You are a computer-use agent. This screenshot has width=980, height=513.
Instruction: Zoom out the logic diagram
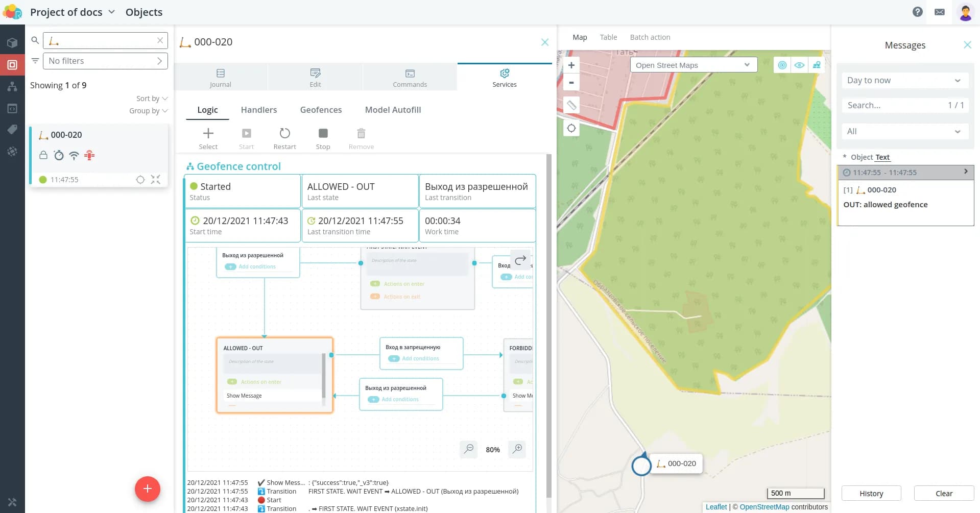pyautogui.click(x=468, y=449)
